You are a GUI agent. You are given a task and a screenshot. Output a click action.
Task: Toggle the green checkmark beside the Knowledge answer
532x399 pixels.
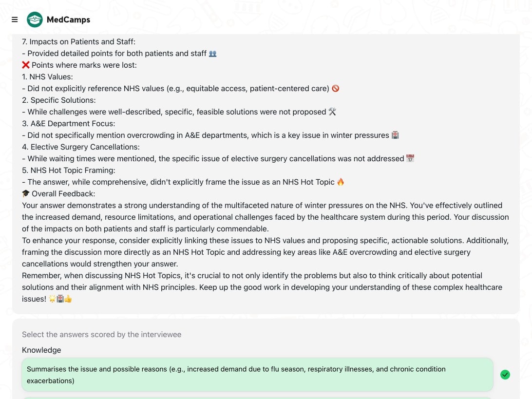coord(505,375)
